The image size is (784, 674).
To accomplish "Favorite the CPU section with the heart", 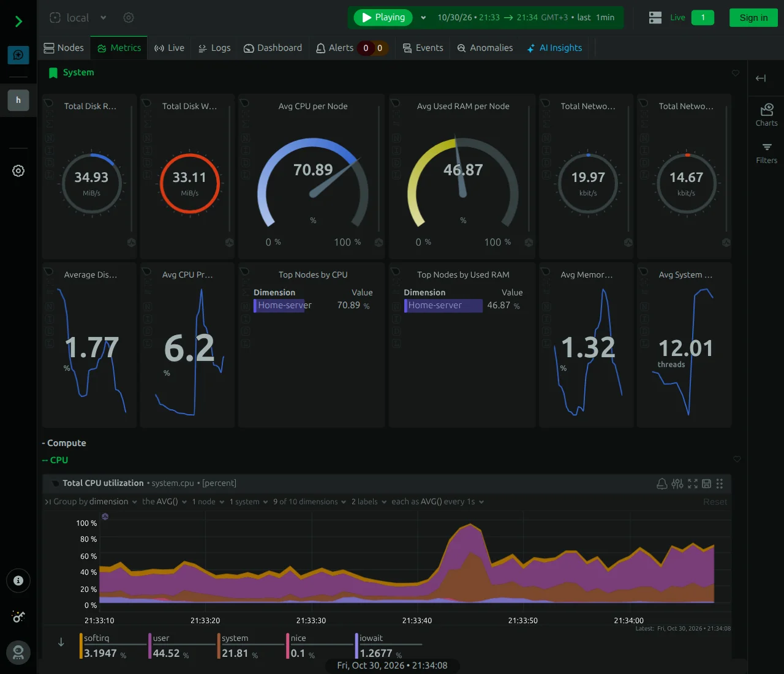I will click(x=737, y=459).
